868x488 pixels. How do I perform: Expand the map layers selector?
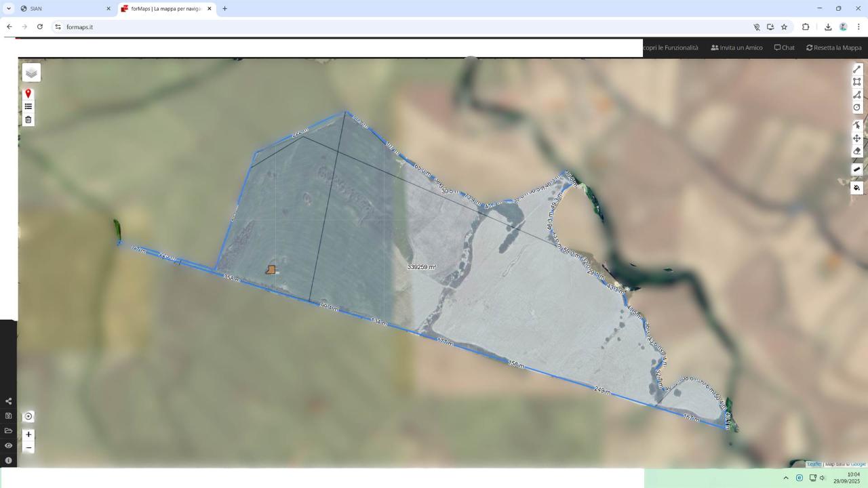click(x=31, y=73)
